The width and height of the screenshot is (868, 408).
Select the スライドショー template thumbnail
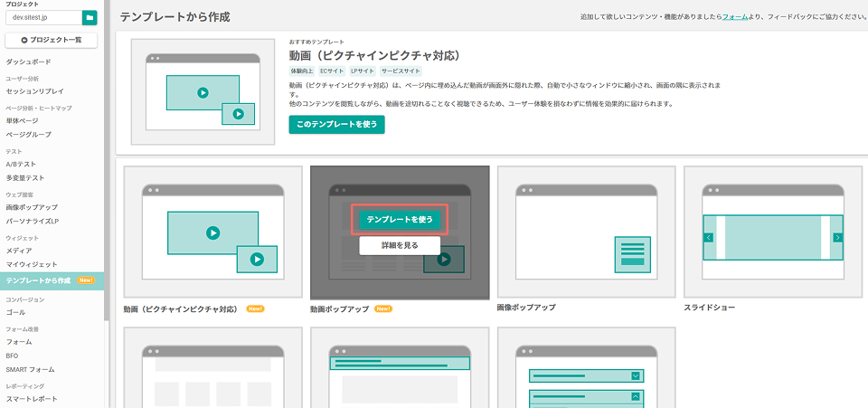tap(773, 232)
